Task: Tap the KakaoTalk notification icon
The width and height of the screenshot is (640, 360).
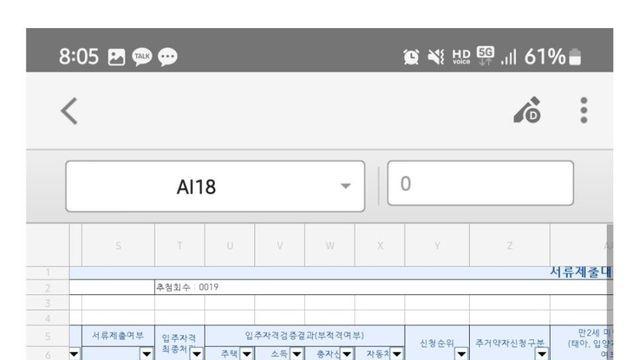Action: 142,57
